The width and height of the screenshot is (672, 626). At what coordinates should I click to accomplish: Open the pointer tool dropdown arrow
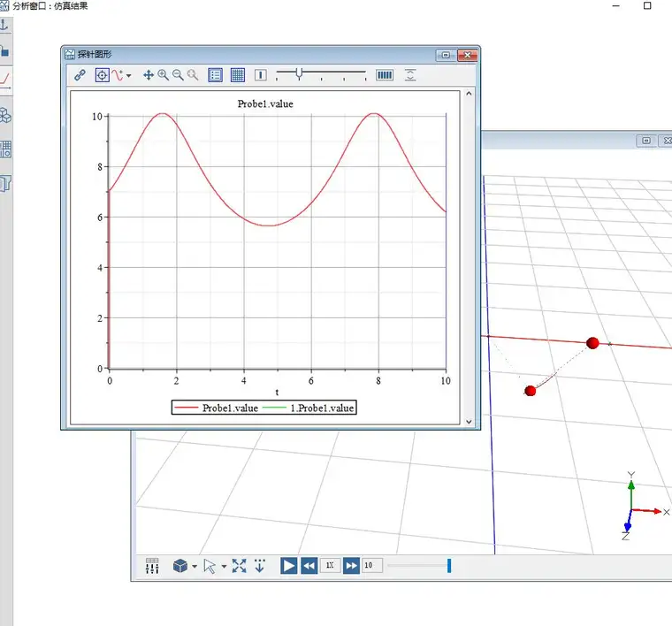coord(224,567)
